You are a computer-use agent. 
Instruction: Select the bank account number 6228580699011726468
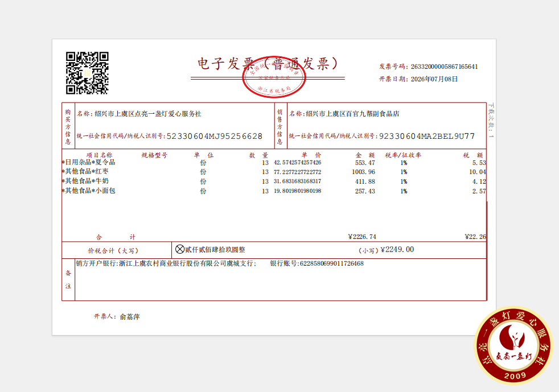coord(331,264)
